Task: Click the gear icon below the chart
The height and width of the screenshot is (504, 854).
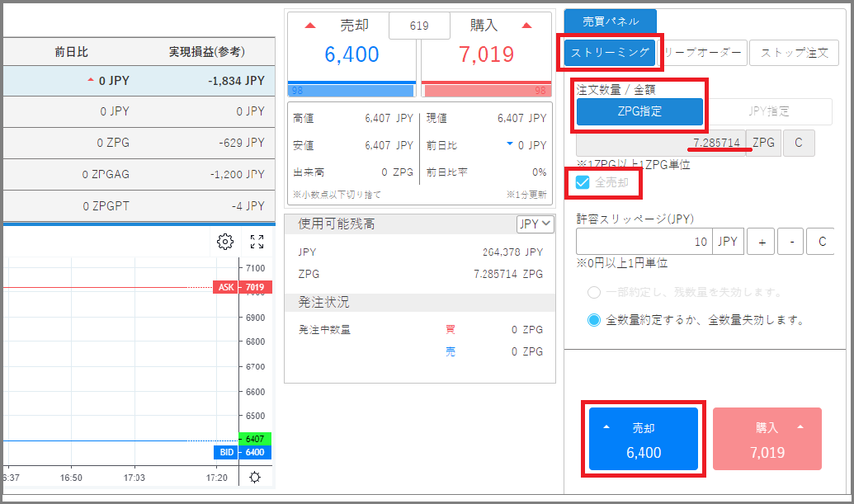Action: coord(254,477)
